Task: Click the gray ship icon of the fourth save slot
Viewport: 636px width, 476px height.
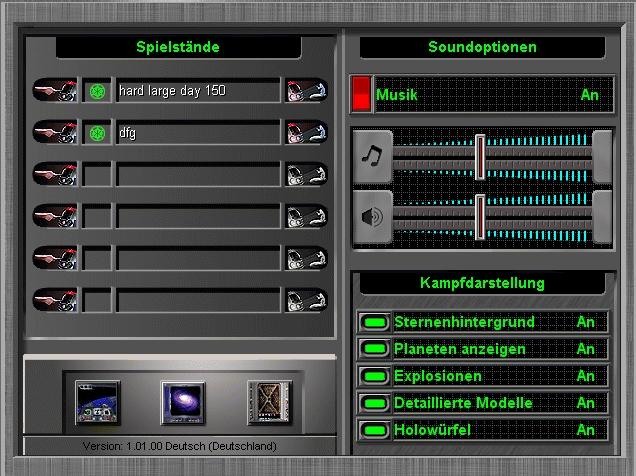Action: (306, 216)
